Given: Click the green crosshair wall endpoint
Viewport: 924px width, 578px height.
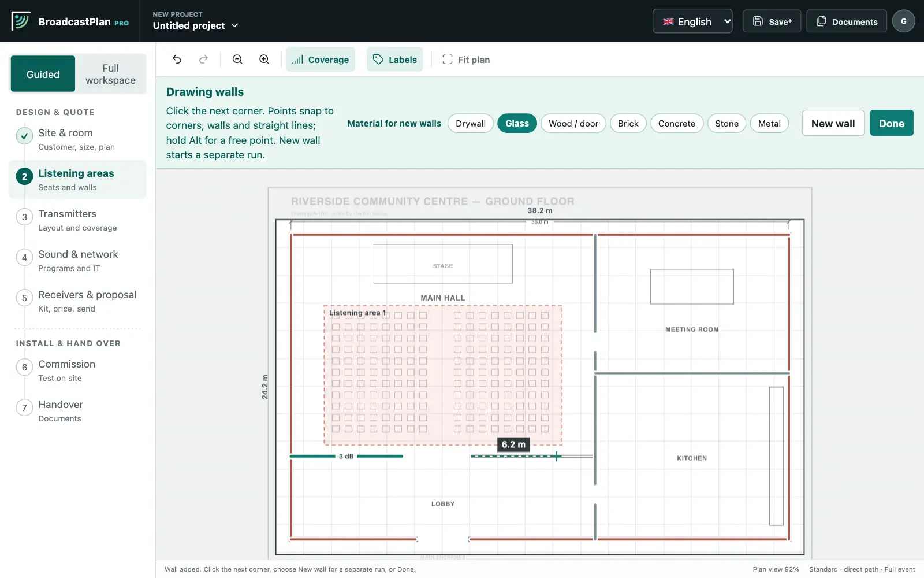Looking at the screenshot, I should tap(556, 456).
